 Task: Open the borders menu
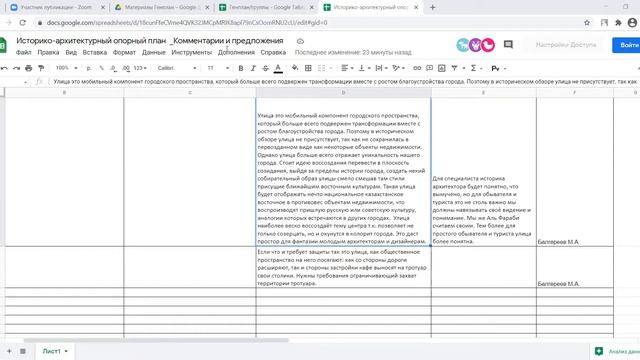[308, 68]
